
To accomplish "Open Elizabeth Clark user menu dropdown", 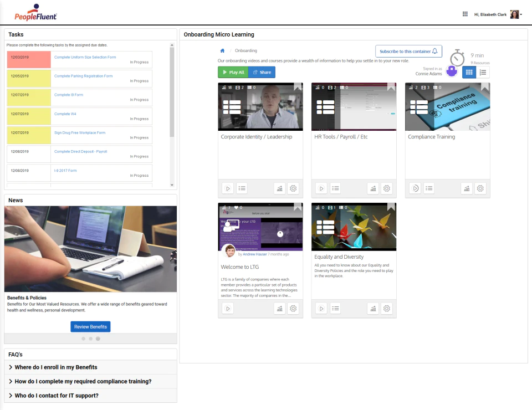I will [x=521, y=14].
